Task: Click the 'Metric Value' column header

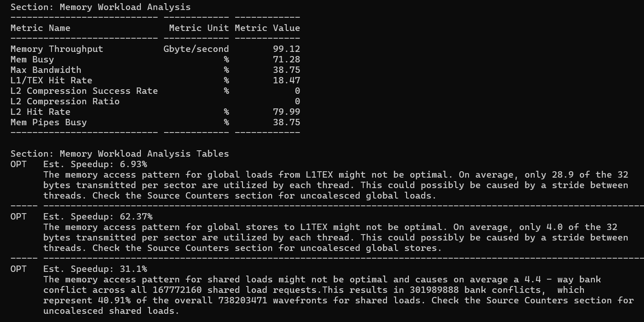Action: (x=268, y=28)
